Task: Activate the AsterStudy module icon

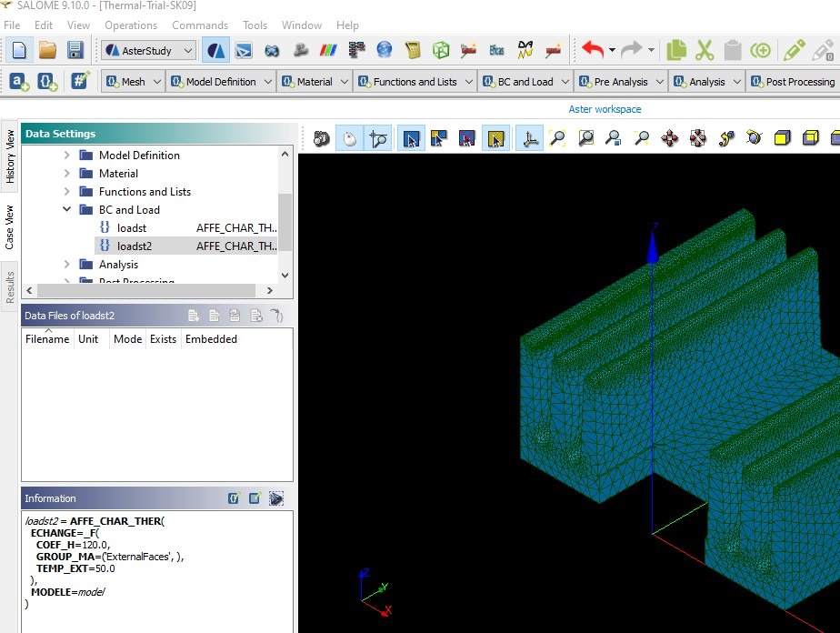Action: 215,50
